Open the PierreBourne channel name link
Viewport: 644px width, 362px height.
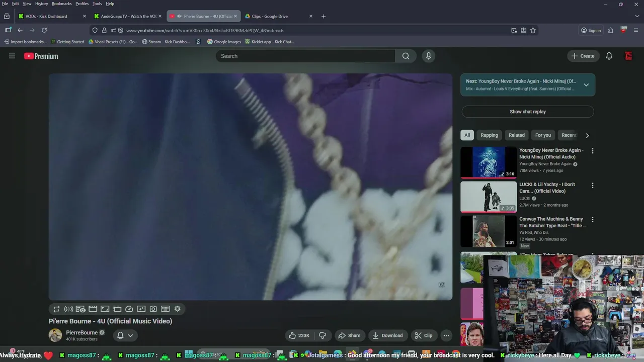(82, 332)
